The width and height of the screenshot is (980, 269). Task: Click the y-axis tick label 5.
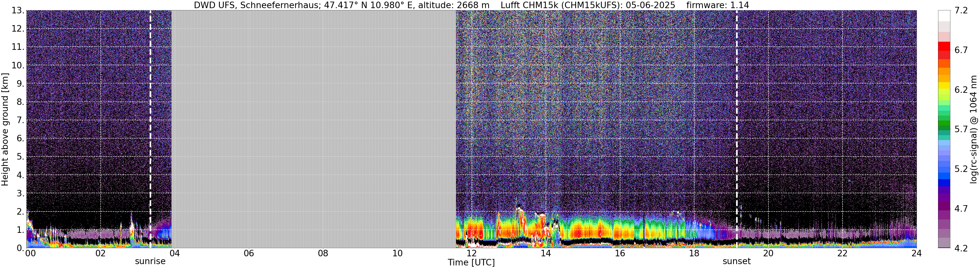(20, 157)
